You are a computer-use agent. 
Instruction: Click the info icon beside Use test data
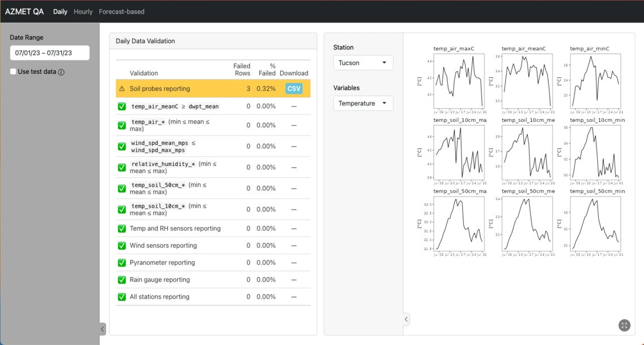pyautogui.click(x=61, y=72)
